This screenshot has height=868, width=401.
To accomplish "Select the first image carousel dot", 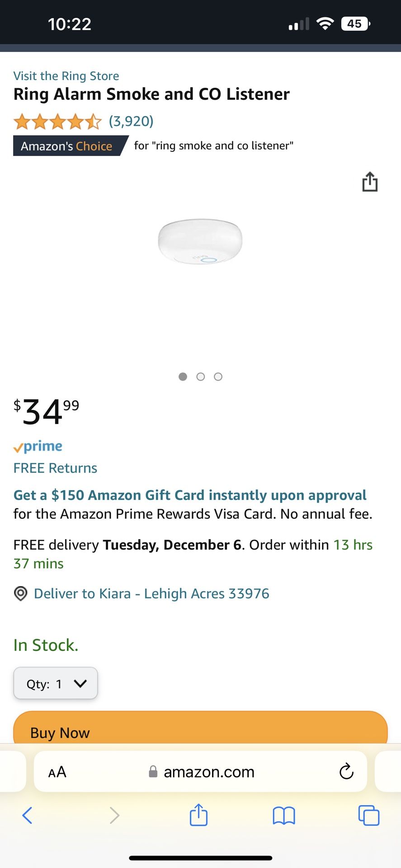I will point(183,377).
